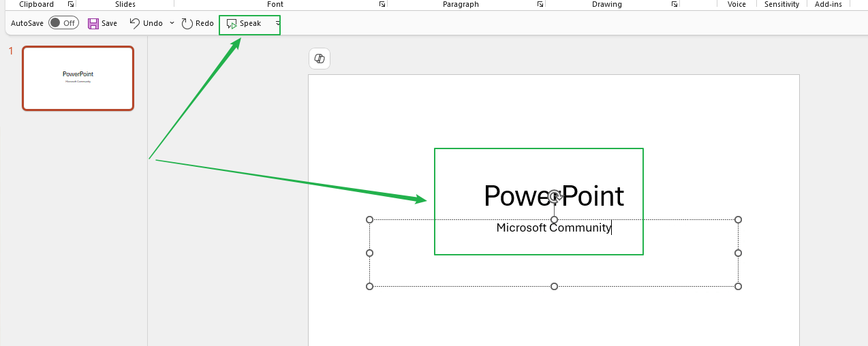Open the Font group dialog launcher
Image resolution: width=868 pixels, height=346 pixels.
pos(382,4)
